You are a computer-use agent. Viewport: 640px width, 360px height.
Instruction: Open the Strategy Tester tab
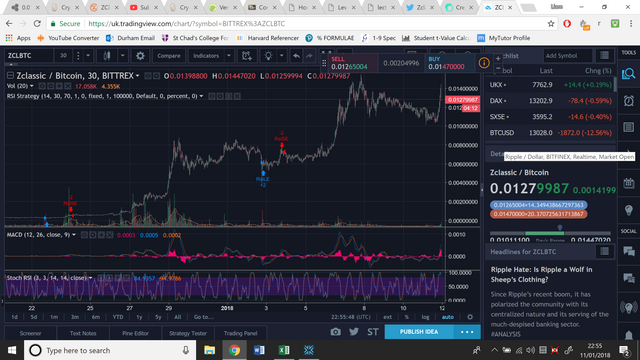point(188,333)
